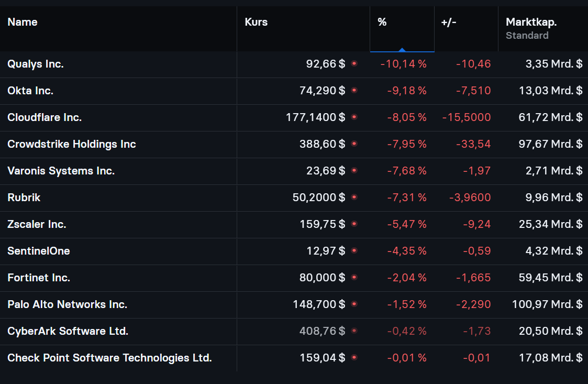Open the Fortinet Inc. stock page
The height and width of the screenshot is (384, 588).
[39, 278]
